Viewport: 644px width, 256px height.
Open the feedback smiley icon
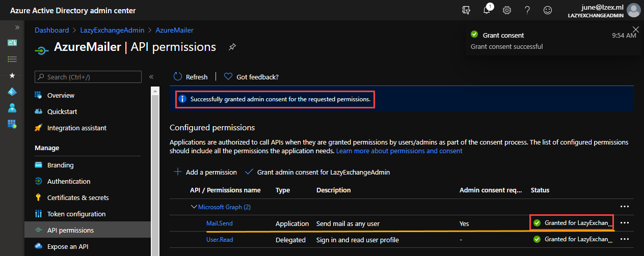click(548, 10)
